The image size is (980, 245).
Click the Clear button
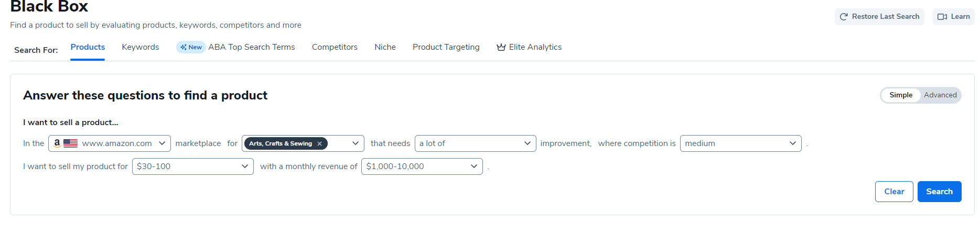(893, 192)
